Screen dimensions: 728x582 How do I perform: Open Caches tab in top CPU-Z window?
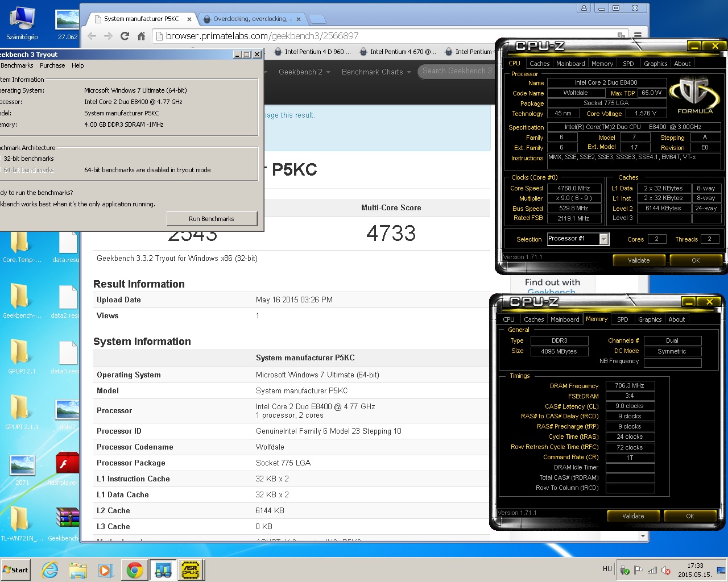coord(539,64)
